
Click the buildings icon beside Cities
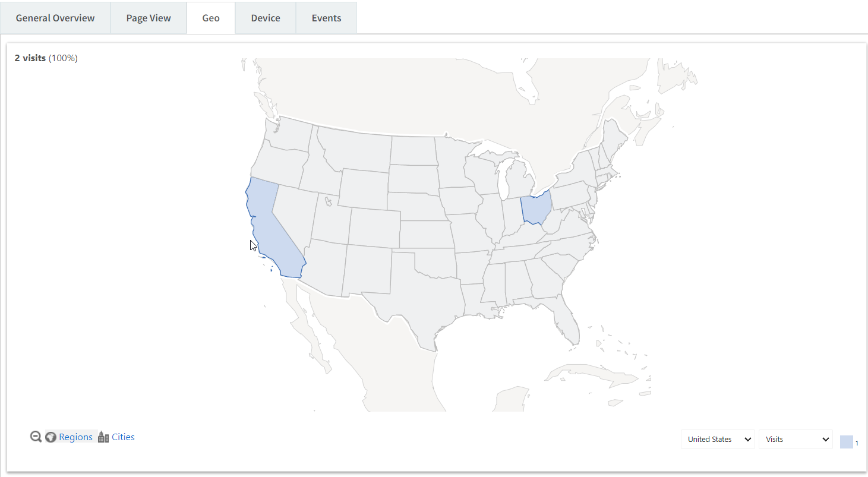[x=103, y=437]
